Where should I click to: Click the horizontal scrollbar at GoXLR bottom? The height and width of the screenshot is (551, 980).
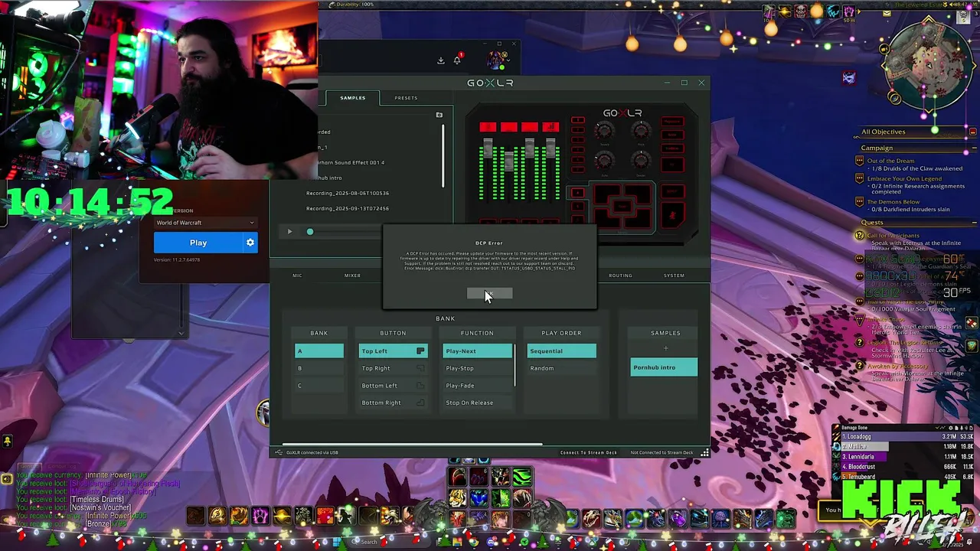pyautogui.click(x=412, y=444)
